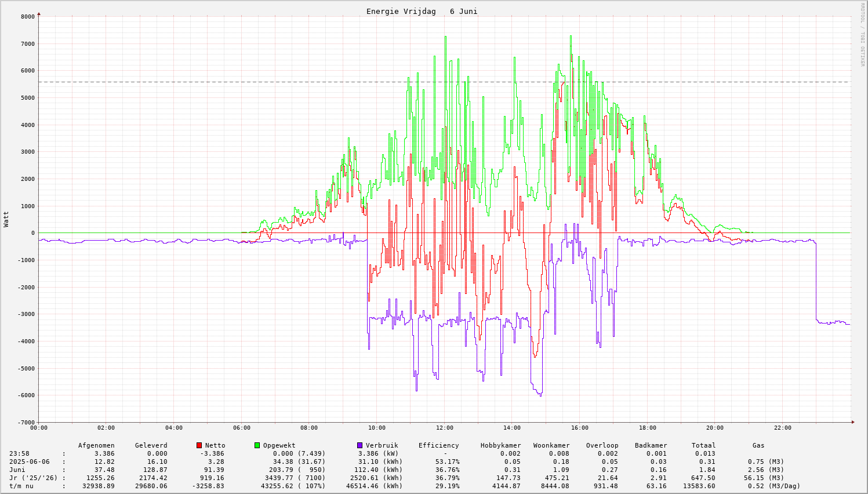Click the chart title Energie Vrijdag 6 Juni
Image resolution: width=868 pixels, height=494 pixels.
[422, 12]
